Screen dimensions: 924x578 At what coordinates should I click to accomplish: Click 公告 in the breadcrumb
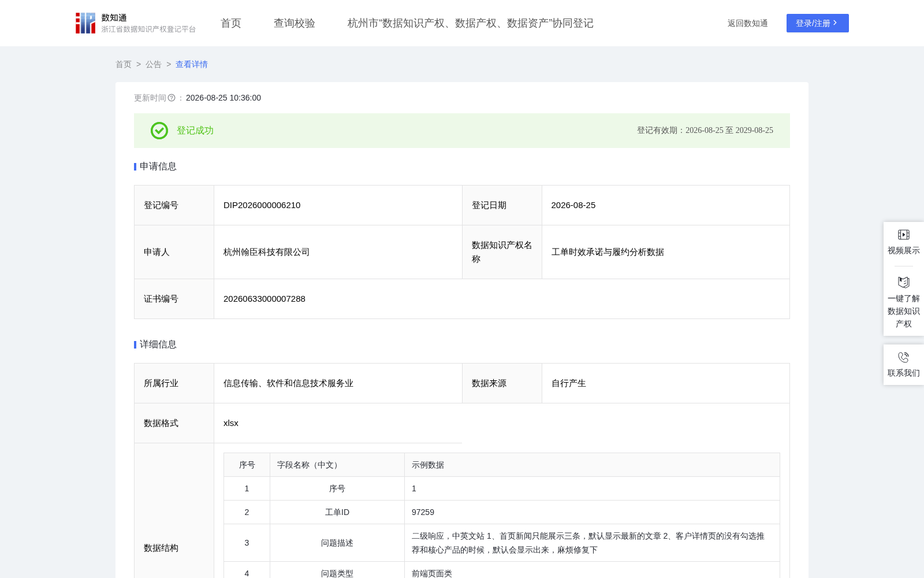[154, 64]
